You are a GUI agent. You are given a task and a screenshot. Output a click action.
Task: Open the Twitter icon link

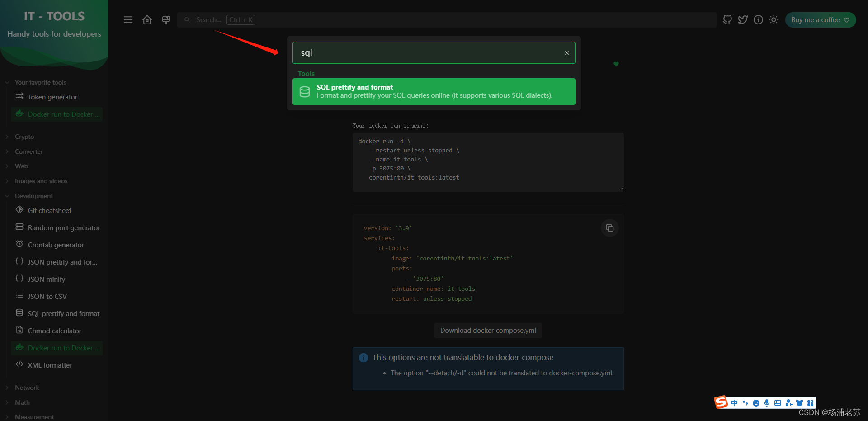(x=743, y=20)
